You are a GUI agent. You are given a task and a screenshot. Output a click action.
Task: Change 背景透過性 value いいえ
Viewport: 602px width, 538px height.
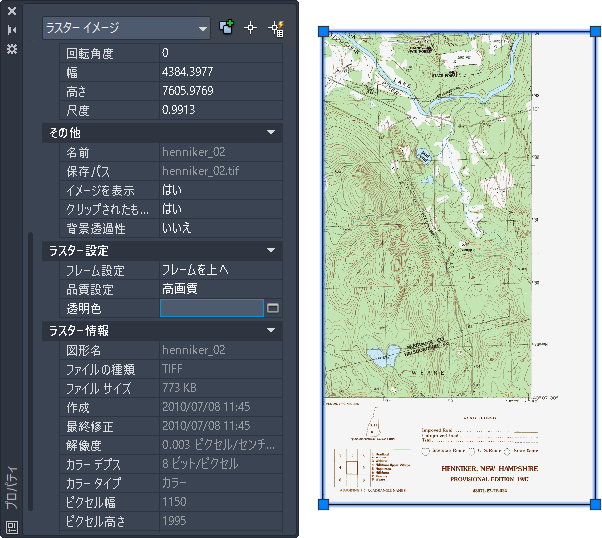221,228
